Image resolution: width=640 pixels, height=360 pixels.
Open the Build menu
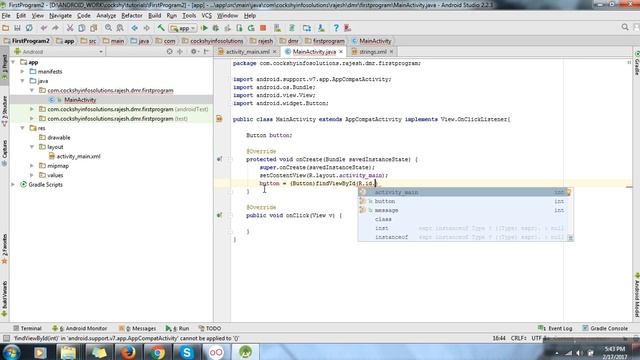pyautogui.click(x=154, y=16)
